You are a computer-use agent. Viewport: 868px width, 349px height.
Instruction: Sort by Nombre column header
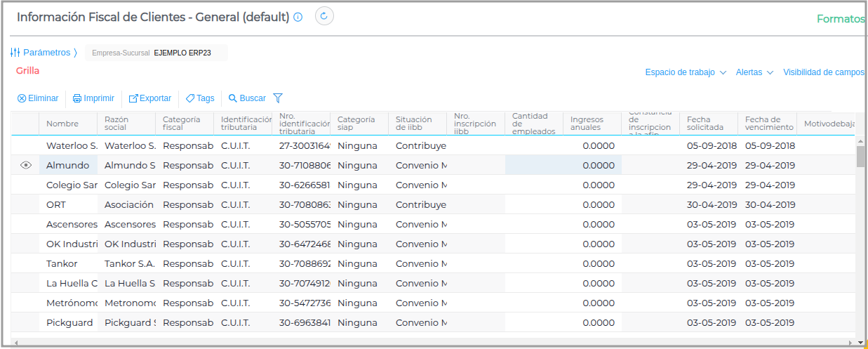pyautogui.click(x=68, y=124)
